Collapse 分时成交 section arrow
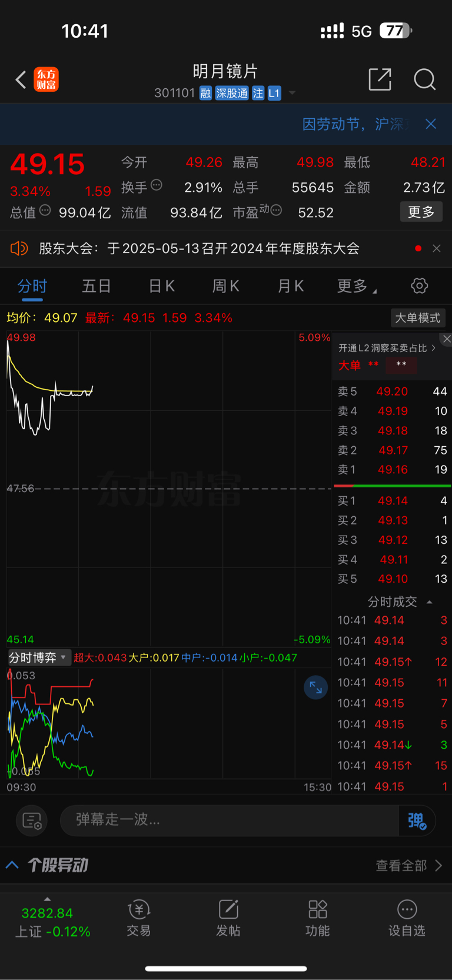This screenshot has width=452, height=980. tap(429, 602)
